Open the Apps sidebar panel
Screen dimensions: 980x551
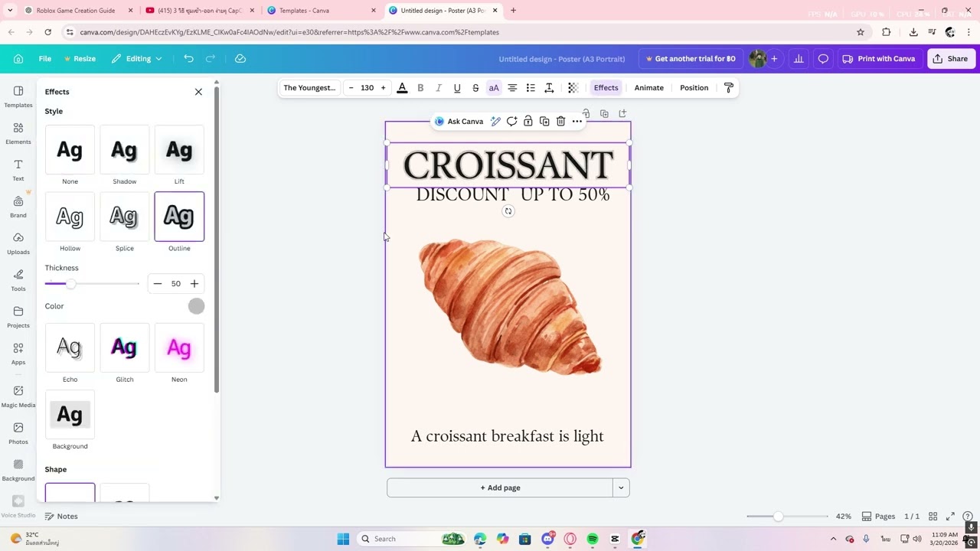pos(18,354)
